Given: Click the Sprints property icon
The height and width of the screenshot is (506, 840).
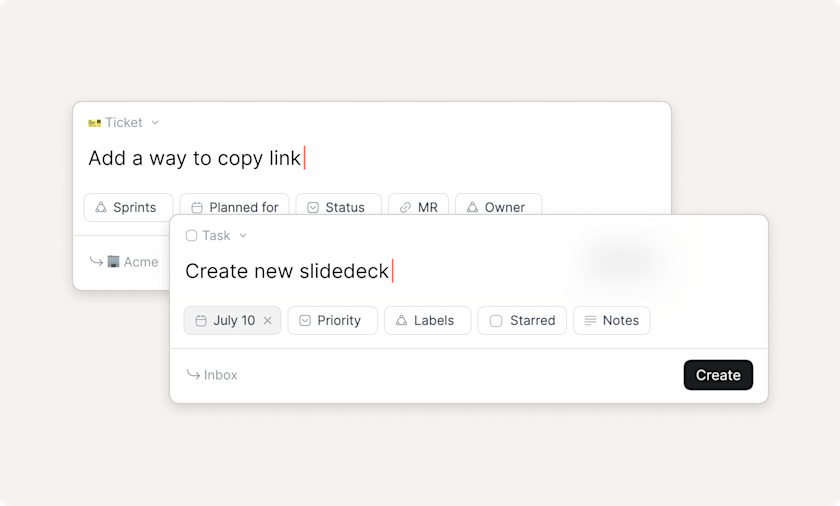Looking at the screenshot, I should 101,207.
